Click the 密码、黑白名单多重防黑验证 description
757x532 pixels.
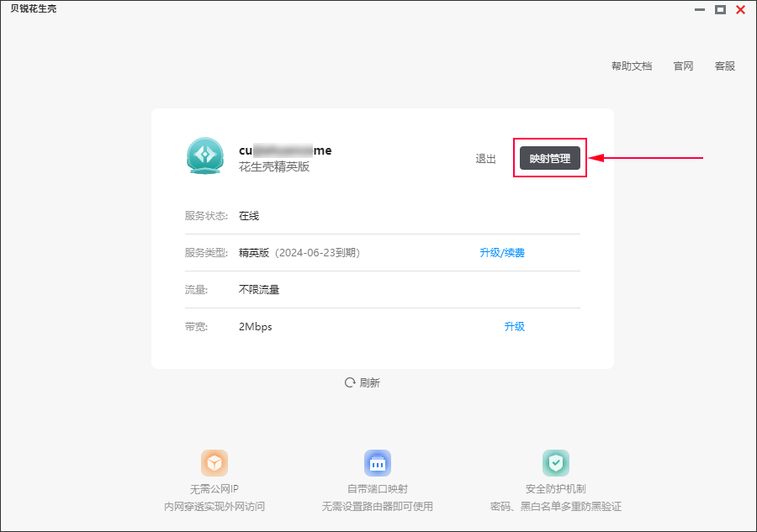pos(556,507)
